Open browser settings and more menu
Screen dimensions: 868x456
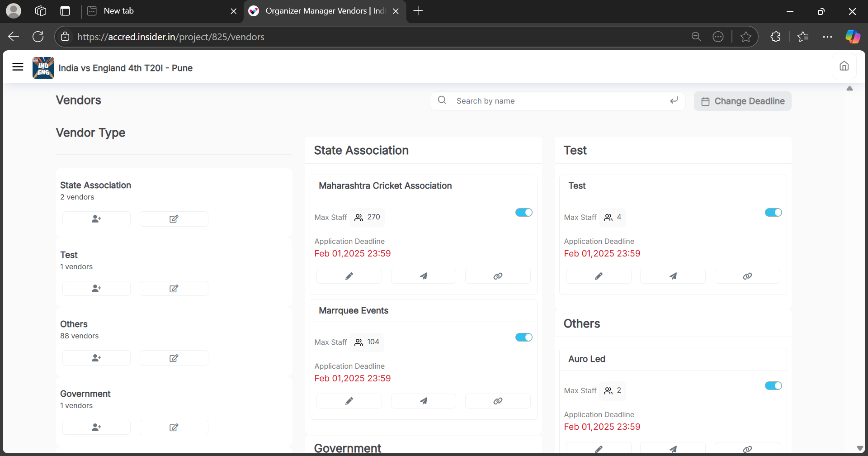click(x=827, y=37)
